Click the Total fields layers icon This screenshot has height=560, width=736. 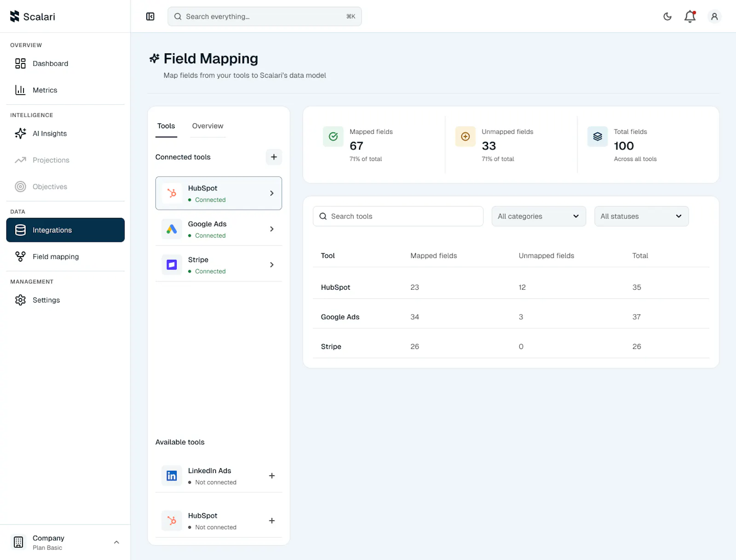click(598, 137)
